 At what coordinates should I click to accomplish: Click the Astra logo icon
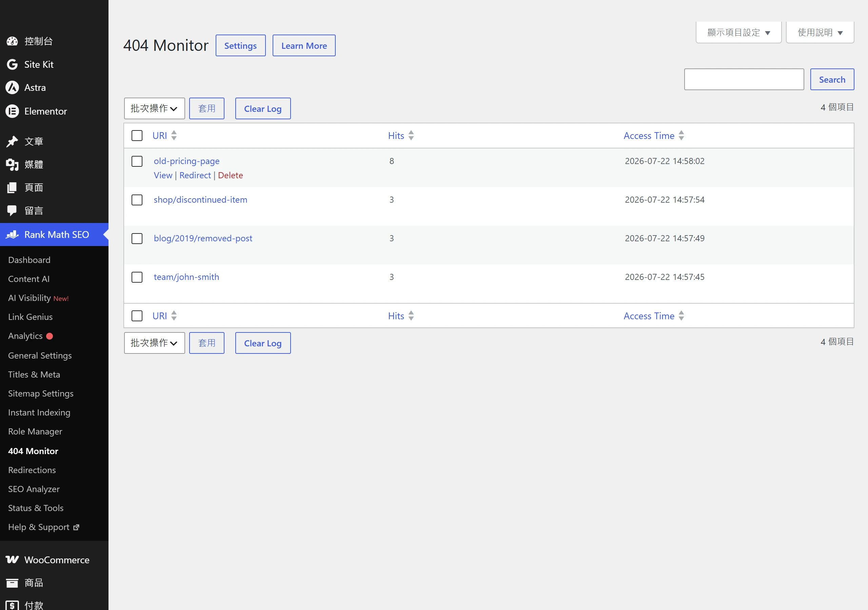pos(12,88)
